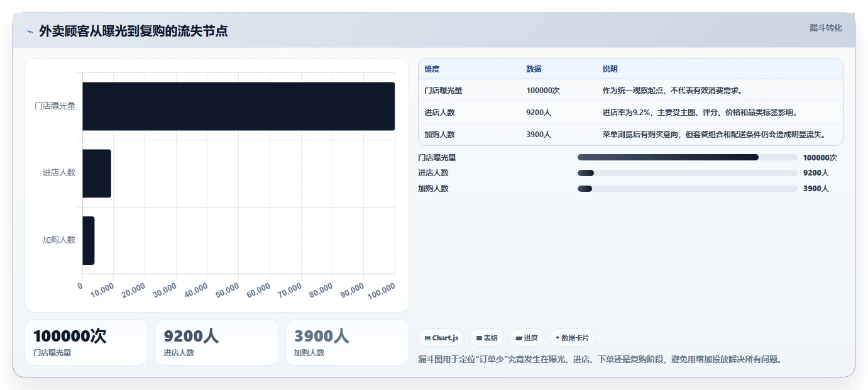Click the 9200人 value after the progress bar
This screenshot has width=868, height=390.
816,173
